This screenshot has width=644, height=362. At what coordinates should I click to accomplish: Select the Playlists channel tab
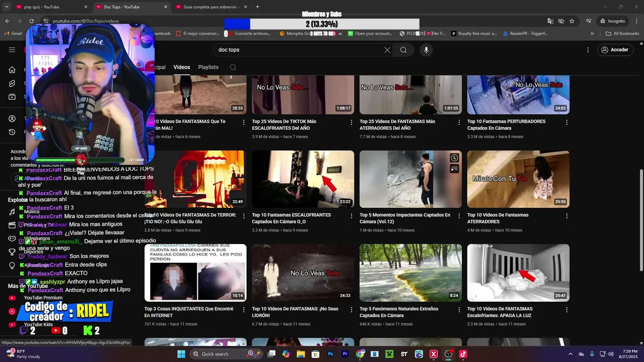point(208,67)
